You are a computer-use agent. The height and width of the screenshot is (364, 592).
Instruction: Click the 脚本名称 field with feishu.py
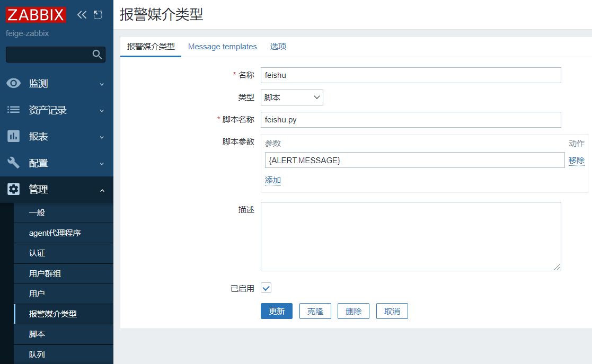(x=411, y=120)
